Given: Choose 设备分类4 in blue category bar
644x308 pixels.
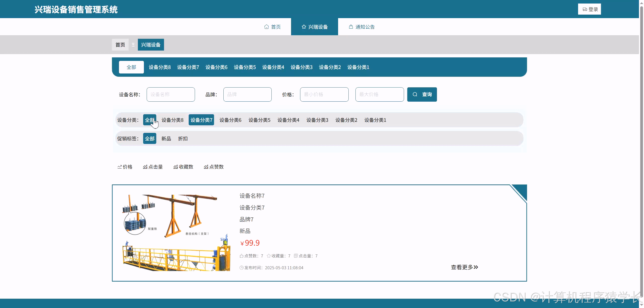Looking at the screenshot, I should pos(273,67).
